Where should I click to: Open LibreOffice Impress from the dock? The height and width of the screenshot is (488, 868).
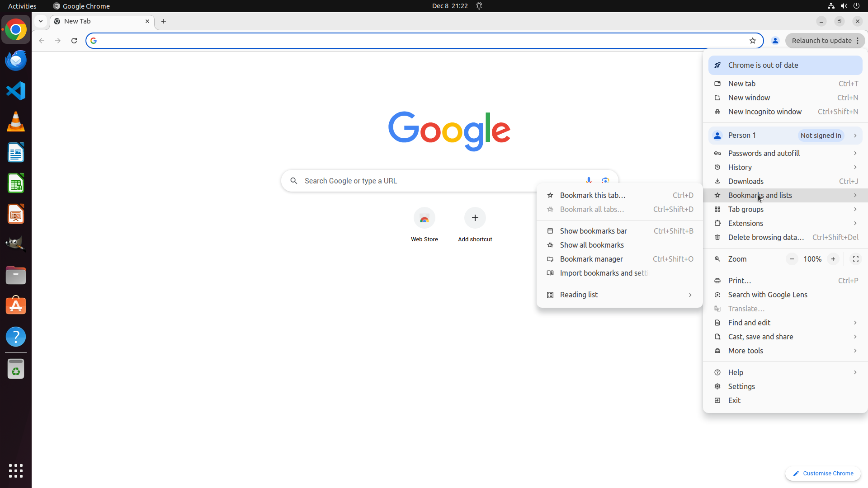click(16, 214)
